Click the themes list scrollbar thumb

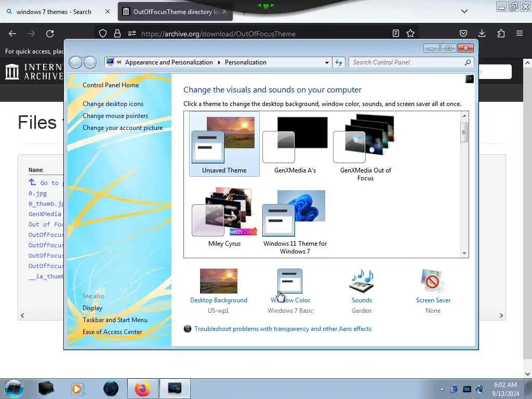point(464,131)
